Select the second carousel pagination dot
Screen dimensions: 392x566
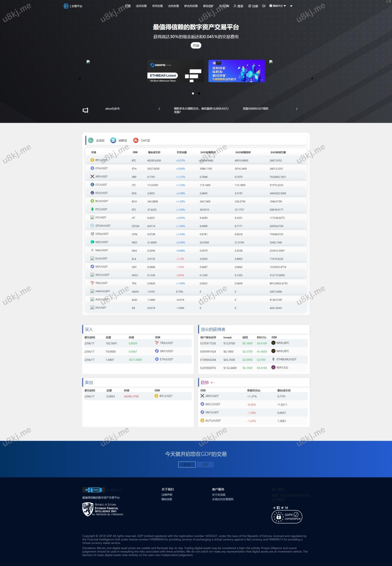pos(199,93)
